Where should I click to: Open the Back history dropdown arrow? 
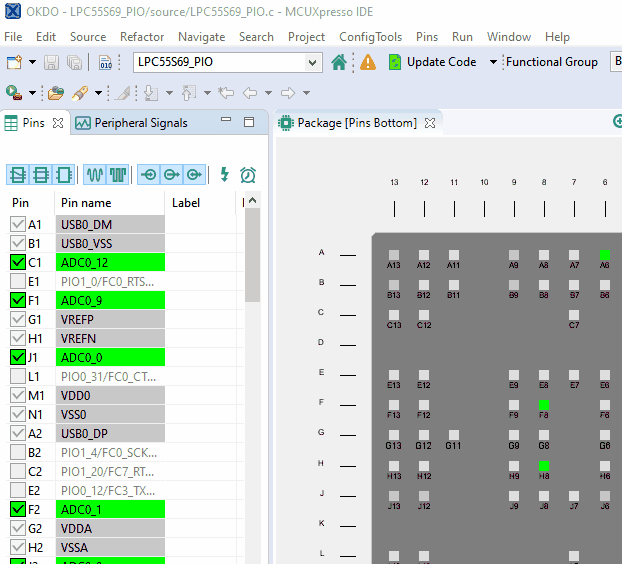click(269, 93)
